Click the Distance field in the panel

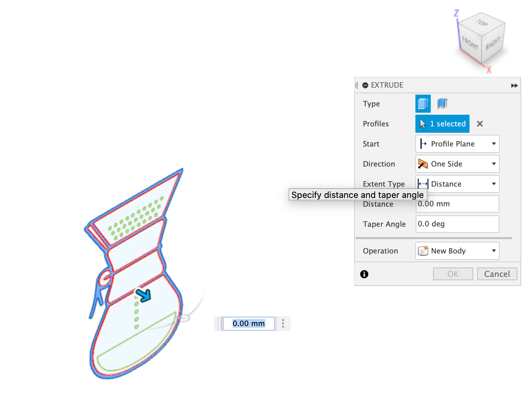457,204
